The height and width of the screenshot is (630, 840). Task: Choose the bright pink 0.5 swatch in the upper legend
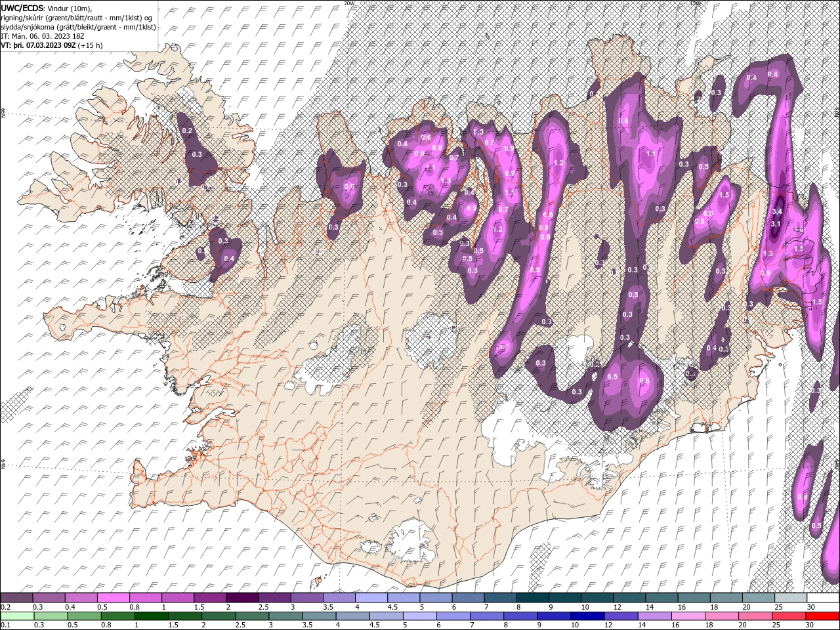(x=113, y=598)
